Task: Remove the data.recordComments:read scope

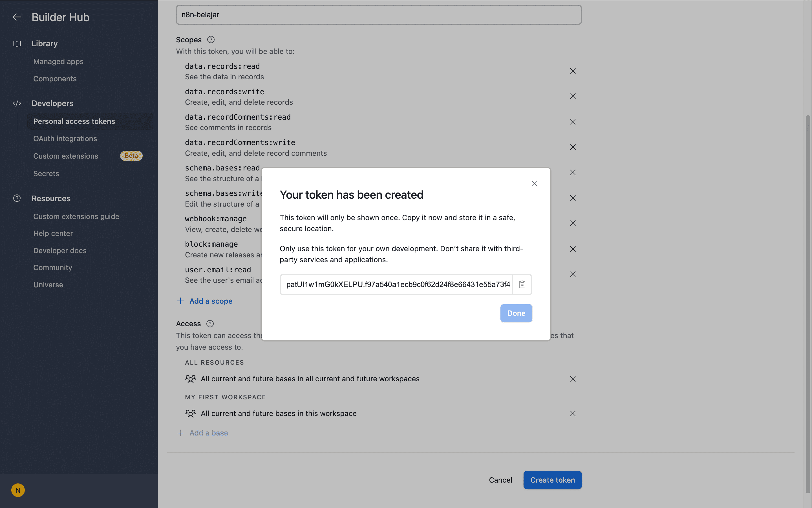Action: [573, 122]
